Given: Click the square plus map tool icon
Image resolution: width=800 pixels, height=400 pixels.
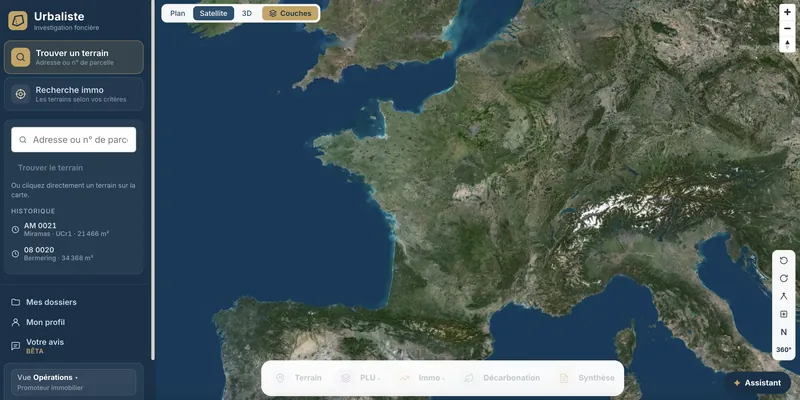Looking at the screenshot, I should [784, 314].
